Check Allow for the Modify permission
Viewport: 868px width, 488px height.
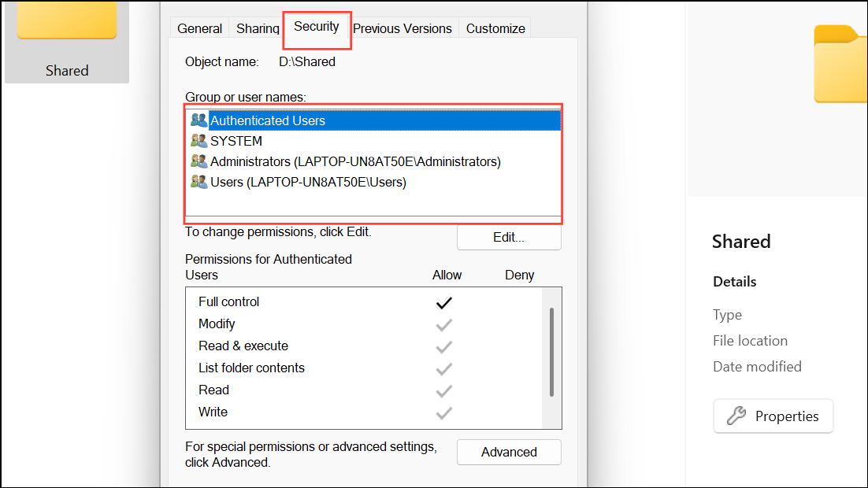443,324
